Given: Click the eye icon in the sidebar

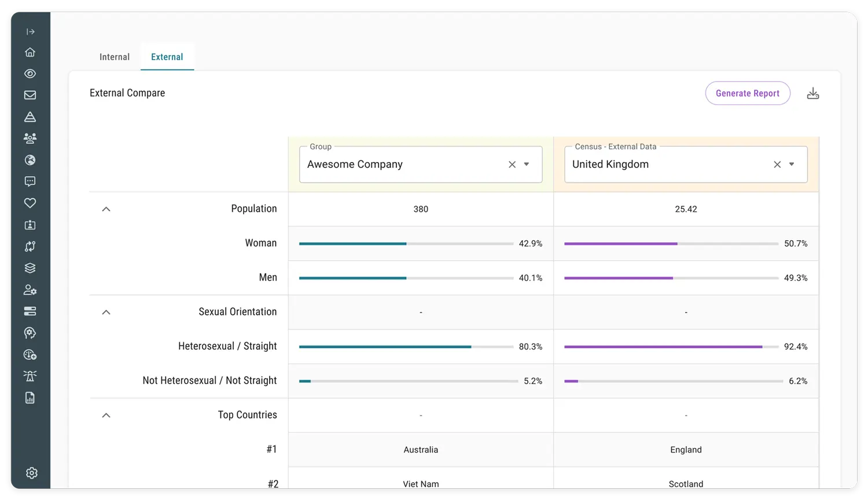Looking at the screenshot, I should pyautogui.click(x=30, y=73).
